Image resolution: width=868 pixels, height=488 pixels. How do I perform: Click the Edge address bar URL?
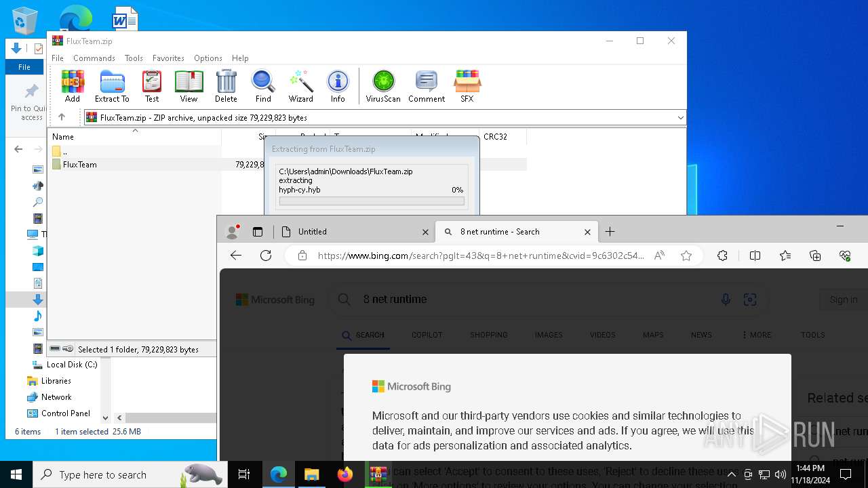(481, 256)
